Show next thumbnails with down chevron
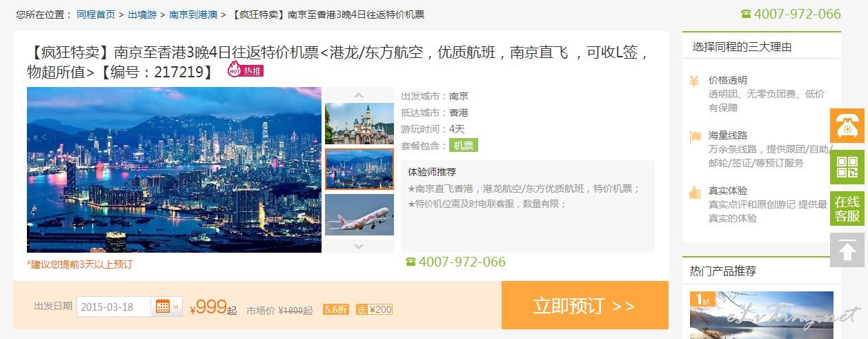Screen dimensions: 868x339 [359, 246]
